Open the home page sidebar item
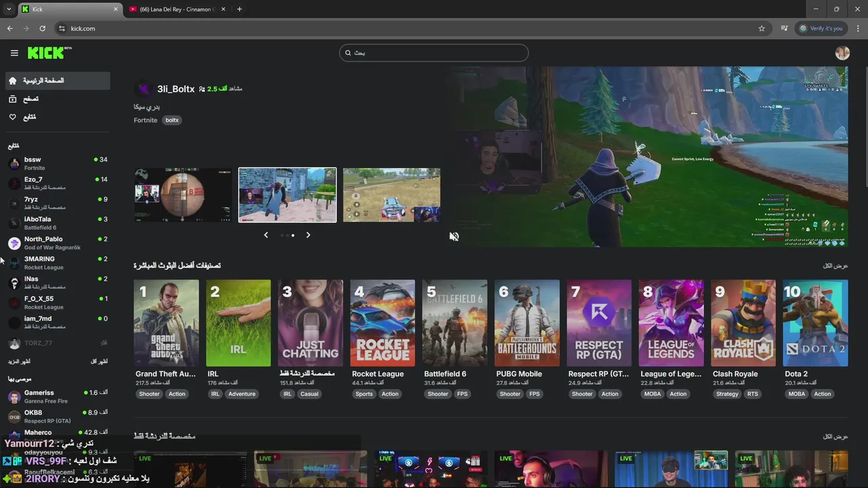The image size is (868, 488). pos(58,81)
